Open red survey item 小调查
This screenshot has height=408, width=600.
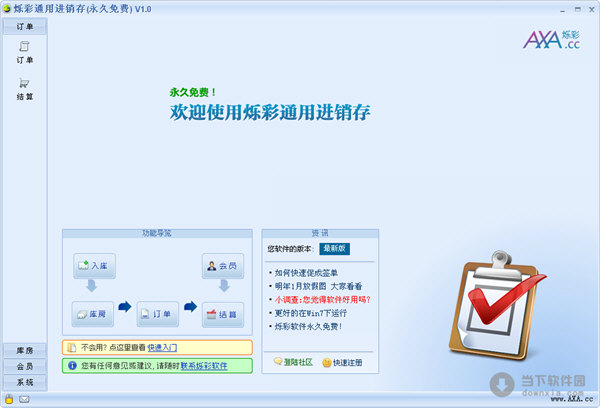pyautogui.click(x=323, y=300)
